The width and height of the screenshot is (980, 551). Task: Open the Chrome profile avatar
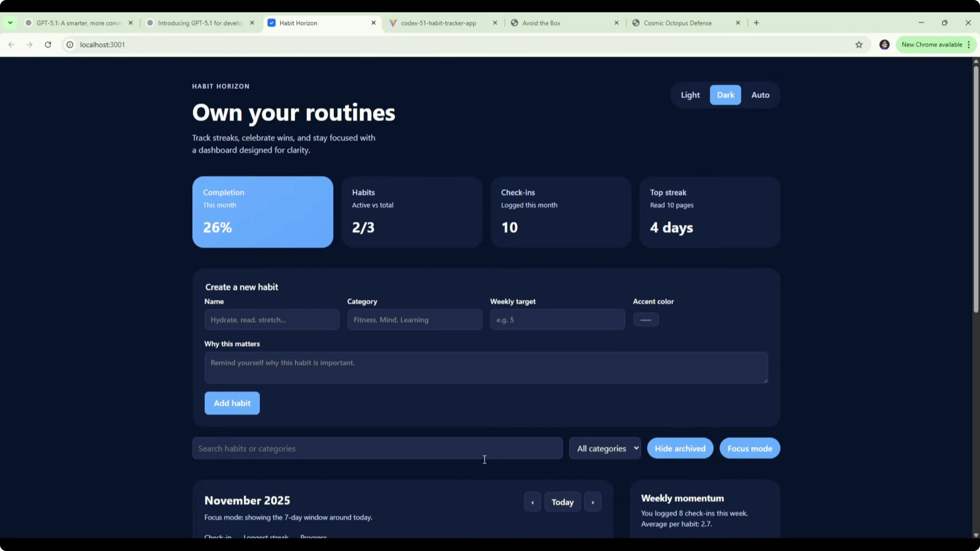[x=884, y=44]
